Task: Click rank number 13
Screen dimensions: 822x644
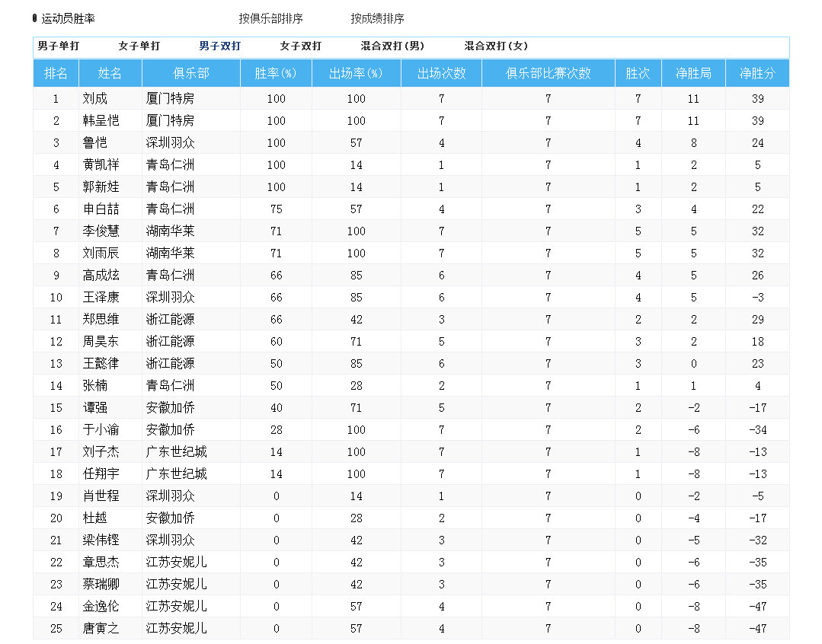Action: pos(56,364)
